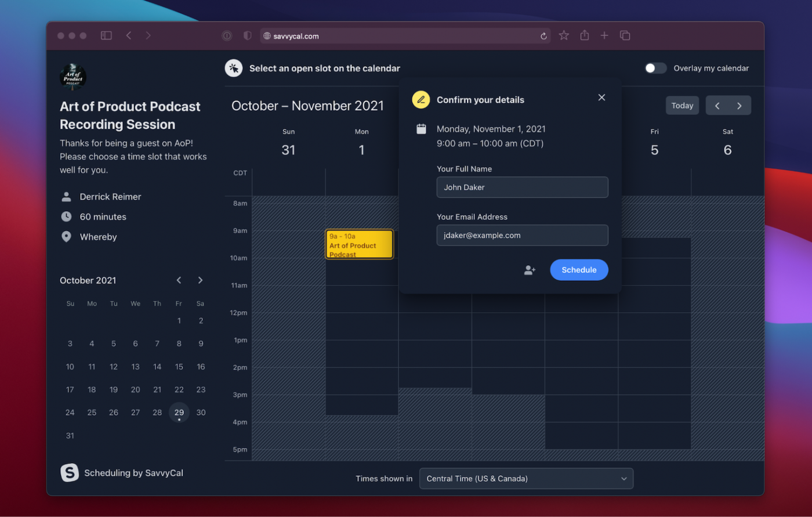The width and height of the screenshot is (812, 517).
Task: Go to next month in mini calendar
Action: [x=200, y=280]
